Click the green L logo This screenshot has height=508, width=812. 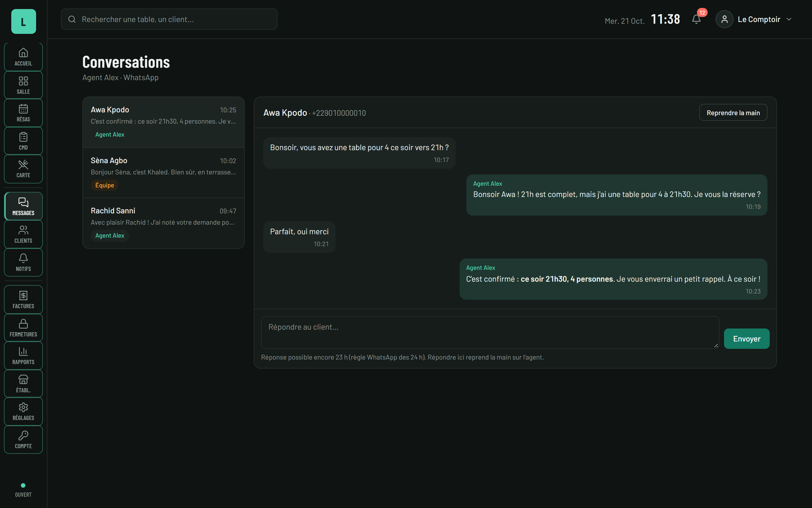point(23,21)
